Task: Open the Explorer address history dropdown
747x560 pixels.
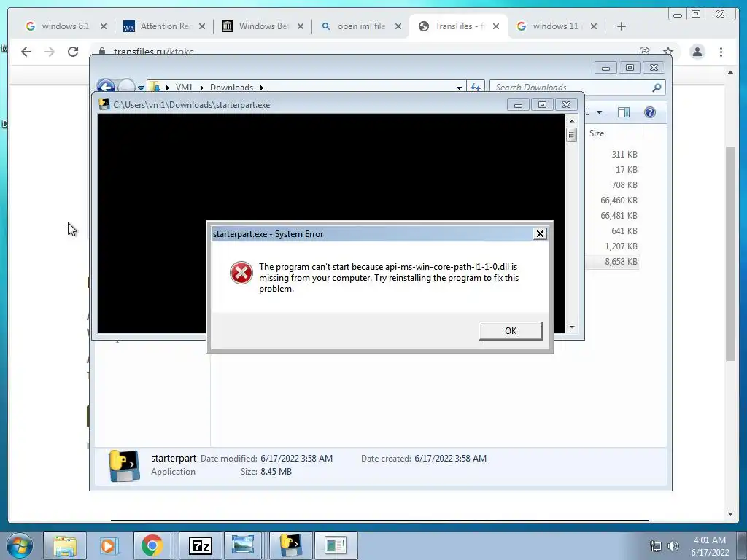Action: coord(459,87)
